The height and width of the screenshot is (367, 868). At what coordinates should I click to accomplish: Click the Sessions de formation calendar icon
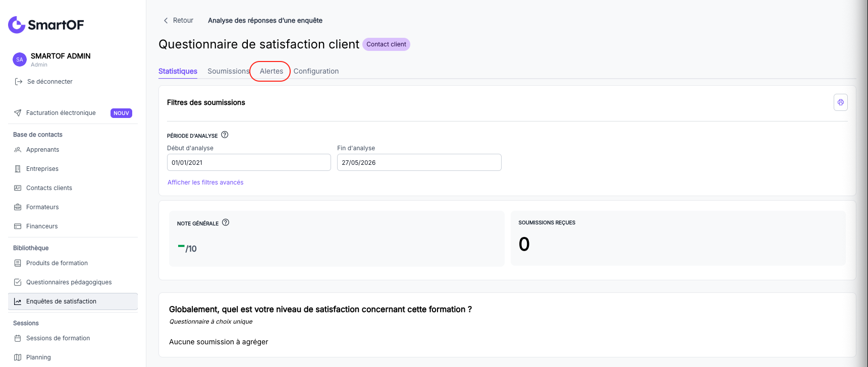point(18,338)
